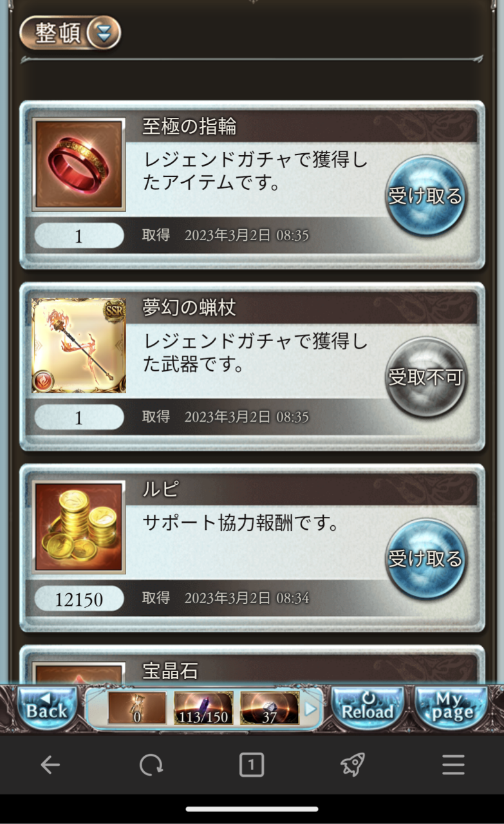The height and width of the screenshot is (824, 504).
Task: Open the browser tabs counter
Action: click(x=251, y=765)
